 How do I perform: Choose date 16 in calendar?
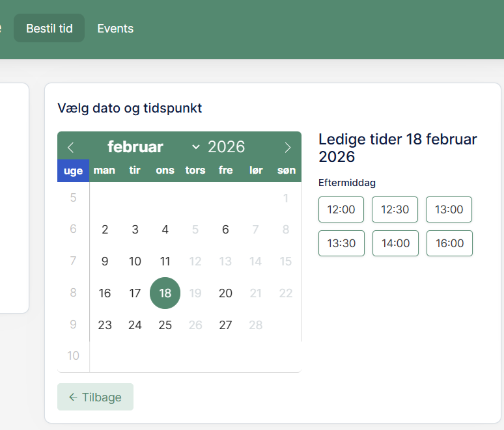105,293
